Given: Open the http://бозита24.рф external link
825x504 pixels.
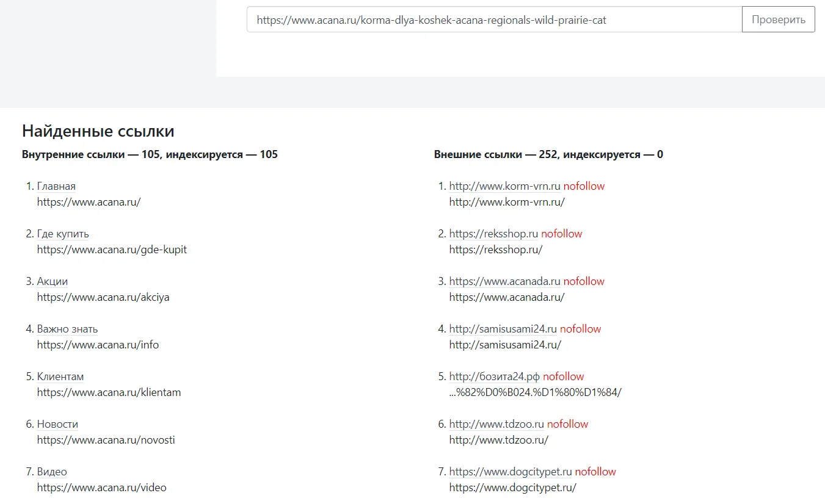Looking at the screenshot, I should click(x=495, y=376).
